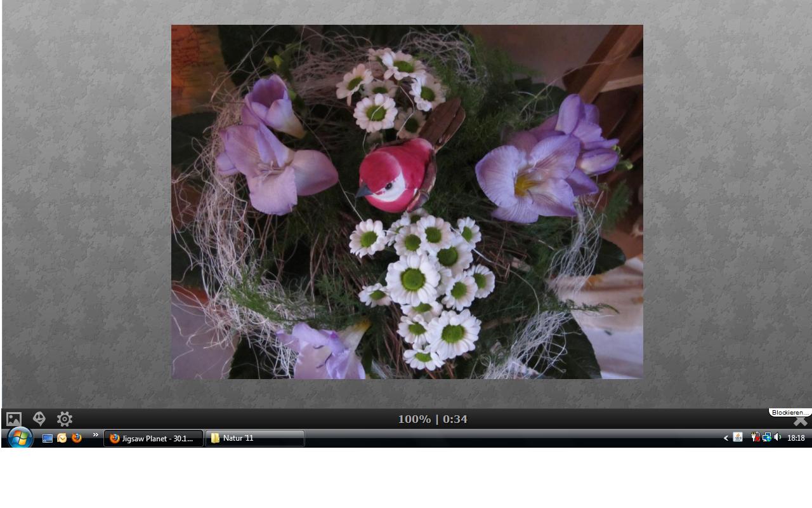812x508 pixels.
Task: Open the network connection tray icon
Action: (x=766, y=438)
